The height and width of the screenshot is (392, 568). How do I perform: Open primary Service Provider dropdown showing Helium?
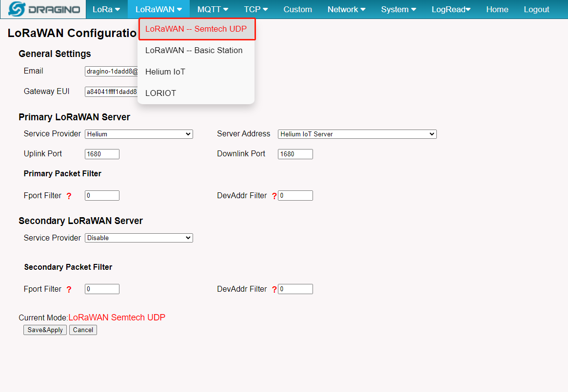pos(139,134)
